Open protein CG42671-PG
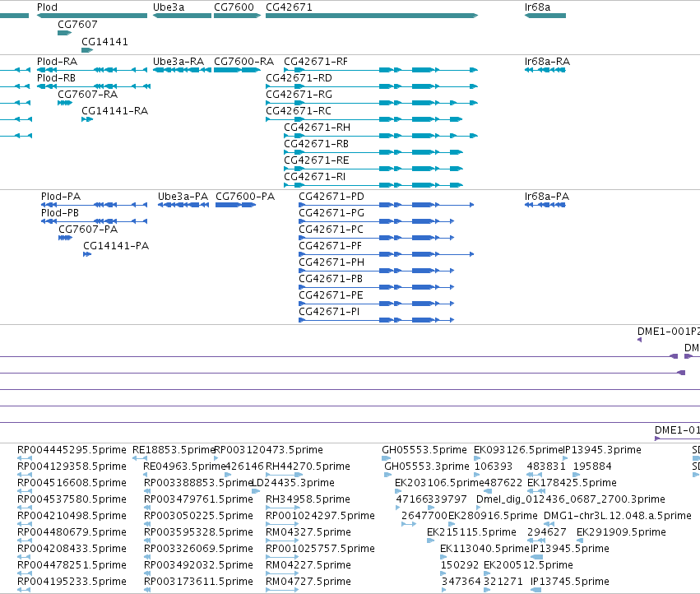Viewport: 700px width, 594px height. [x=331, y=213]
